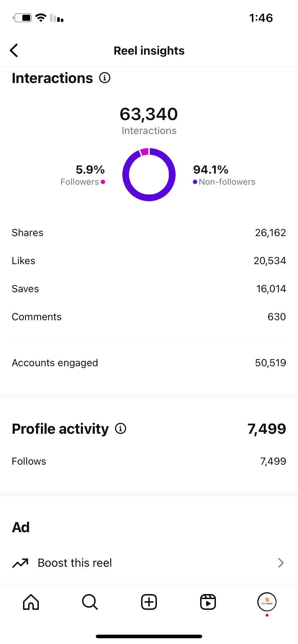Go to Home feed icon
This screenshot has height=644, width=298.
click(x=31, y=602)
